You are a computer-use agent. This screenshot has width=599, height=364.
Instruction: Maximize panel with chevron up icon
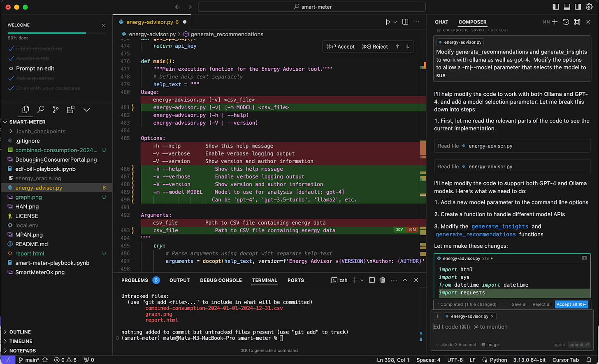(x=405, y=280)
